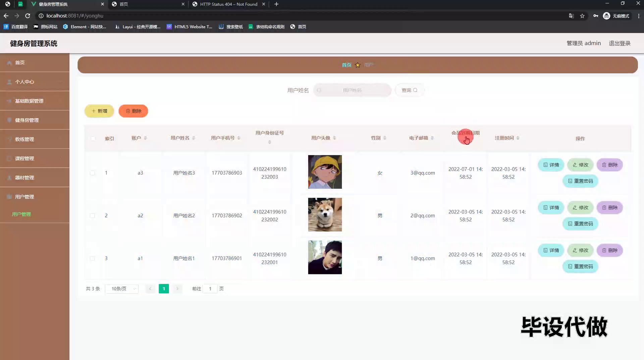Click the sort arrows beside 账户 column

(x=145, y=138)
